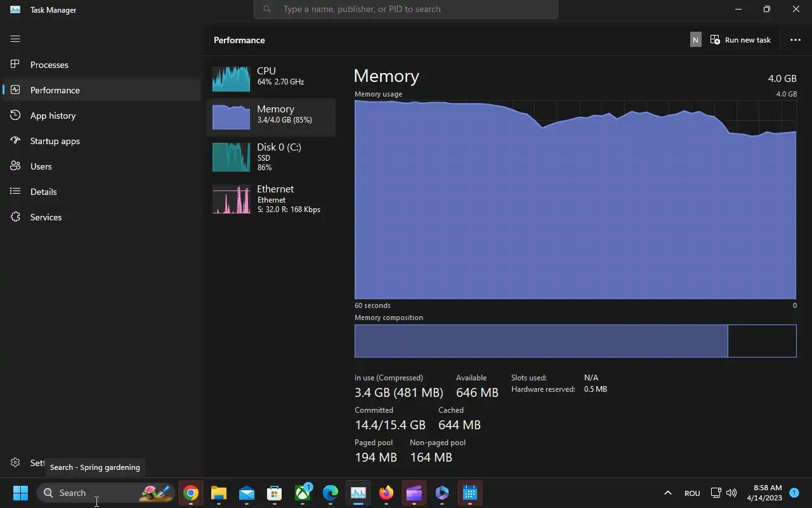Click the 0.5 MB hardware reserved value
Screen dimensions: 812x508
point(596,389)
